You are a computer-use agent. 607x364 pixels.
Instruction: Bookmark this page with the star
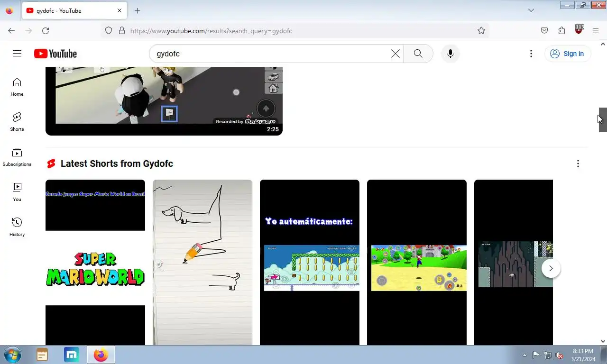[481, 30]
